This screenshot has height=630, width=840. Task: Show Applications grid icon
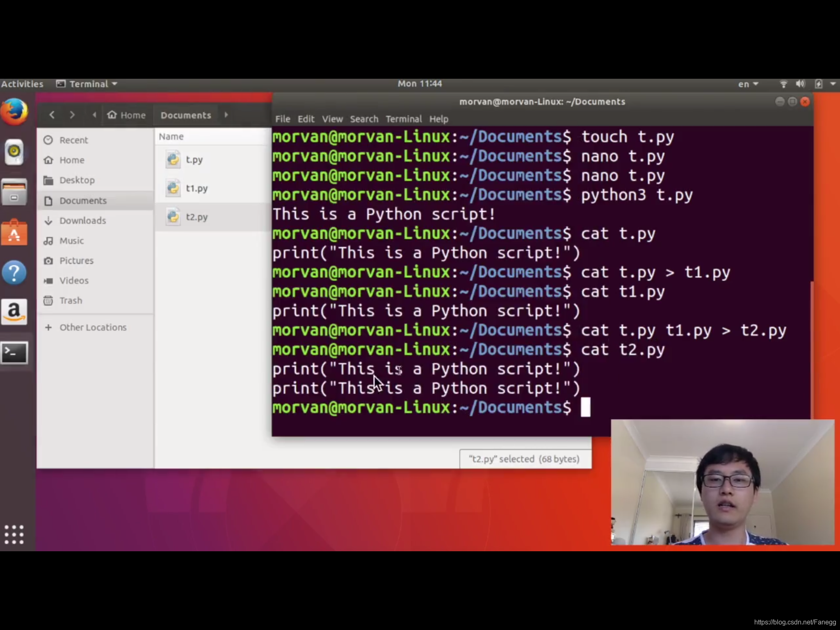[14, 534]
